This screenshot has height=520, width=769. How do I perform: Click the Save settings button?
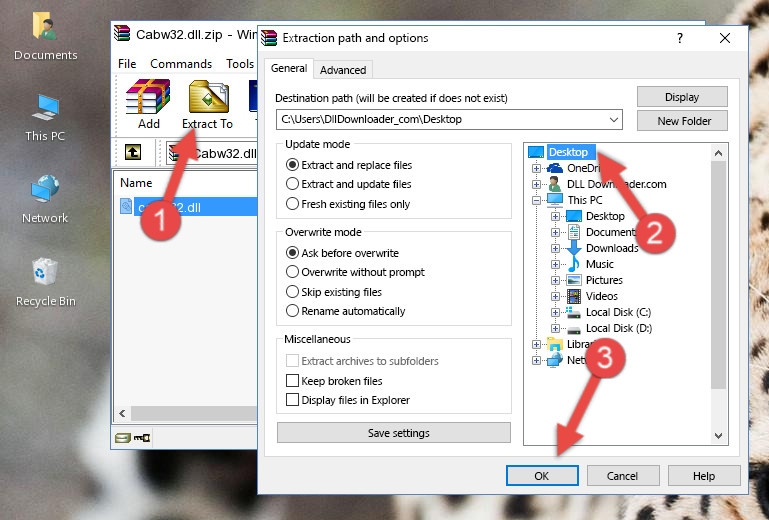click(x=394, y=433)
